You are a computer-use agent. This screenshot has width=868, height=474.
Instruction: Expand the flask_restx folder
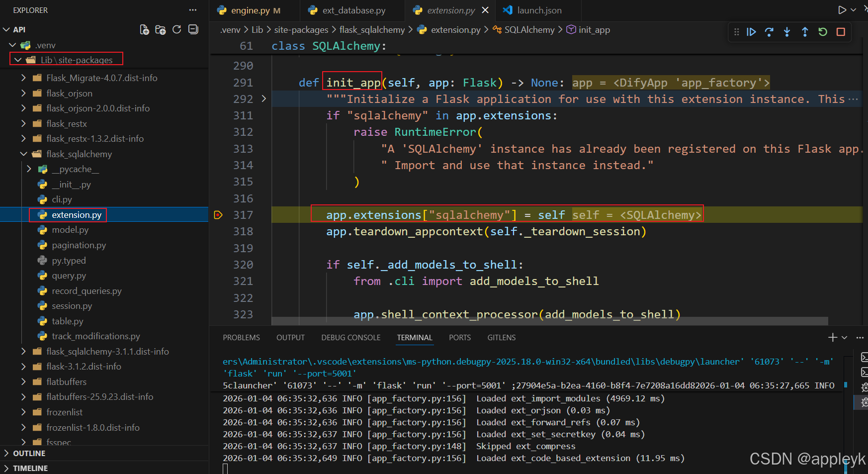23,124
